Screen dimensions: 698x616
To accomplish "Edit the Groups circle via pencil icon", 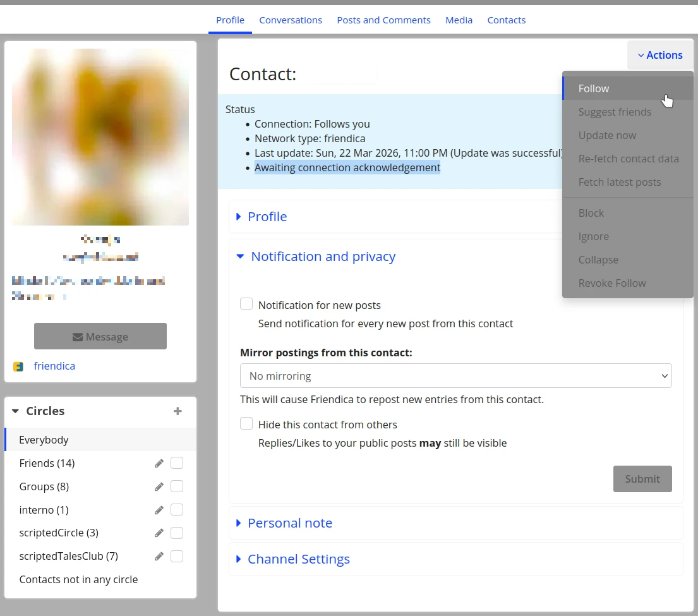I will [159, 486].
